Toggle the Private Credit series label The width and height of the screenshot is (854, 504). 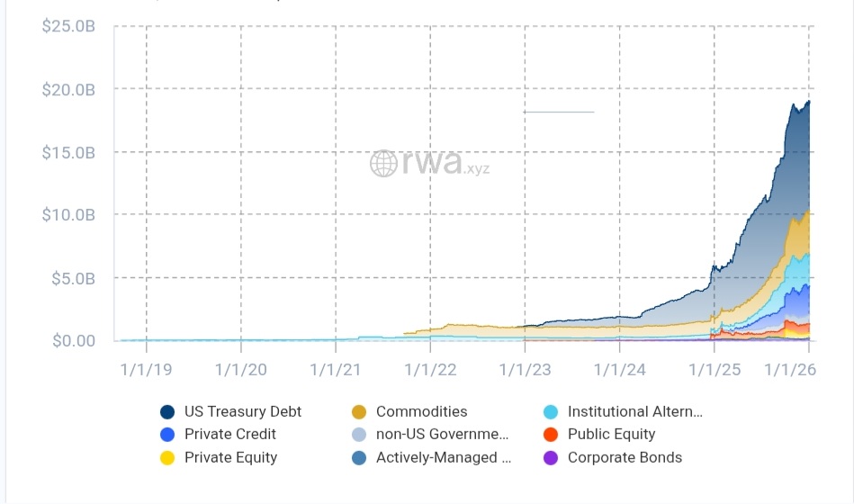(x=229, y=435)
